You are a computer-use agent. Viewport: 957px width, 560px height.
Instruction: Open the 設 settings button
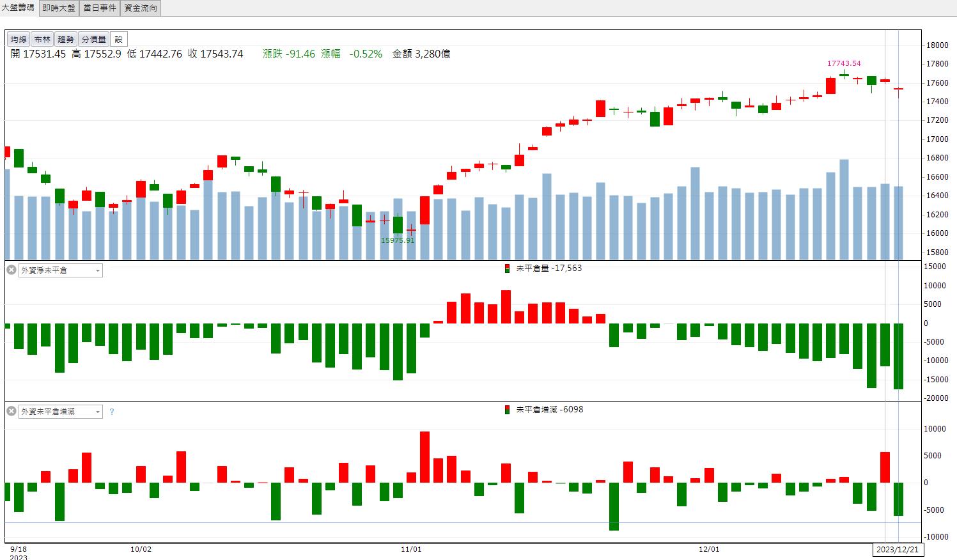pyautogui.click(x=119, y=40)
